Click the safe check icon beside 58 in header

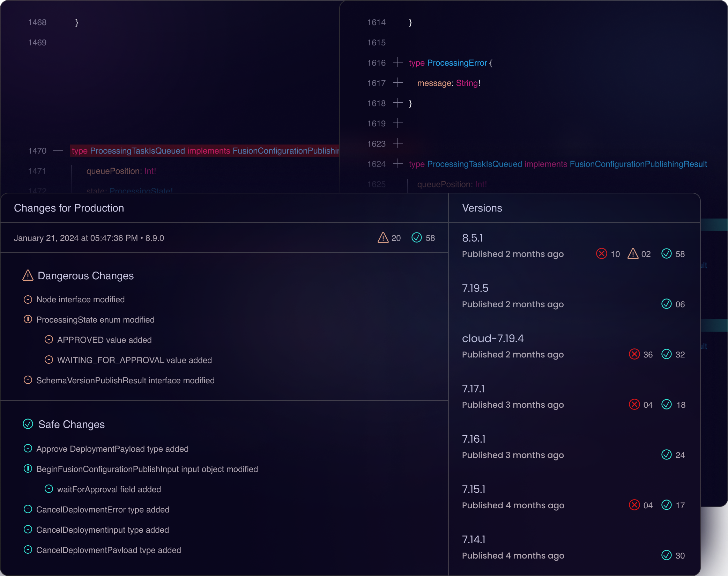click(416, 238)
